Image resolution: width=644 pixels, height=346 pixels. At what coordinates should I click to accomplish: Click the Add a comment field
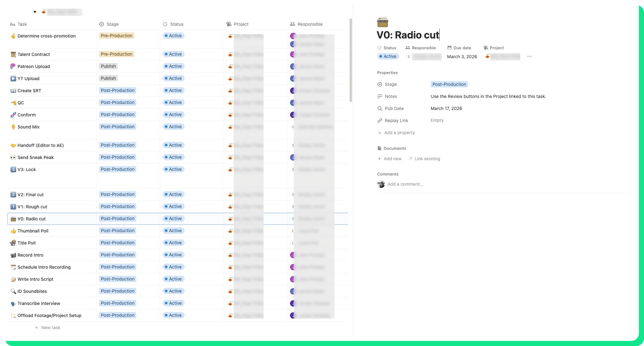pyautogui.click(x=405, y=184)
